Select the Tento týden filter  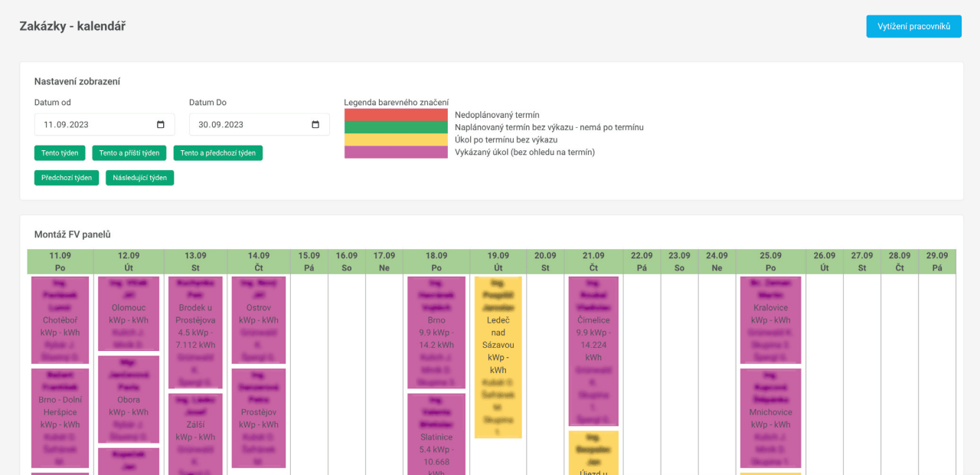60,153
